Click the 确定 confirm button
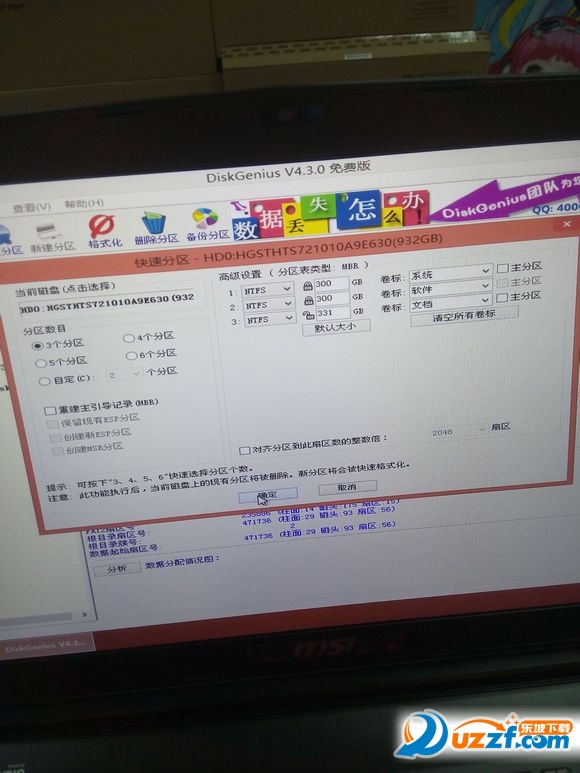580x773 pixels. pyautogui.click(x=268, y=495)
